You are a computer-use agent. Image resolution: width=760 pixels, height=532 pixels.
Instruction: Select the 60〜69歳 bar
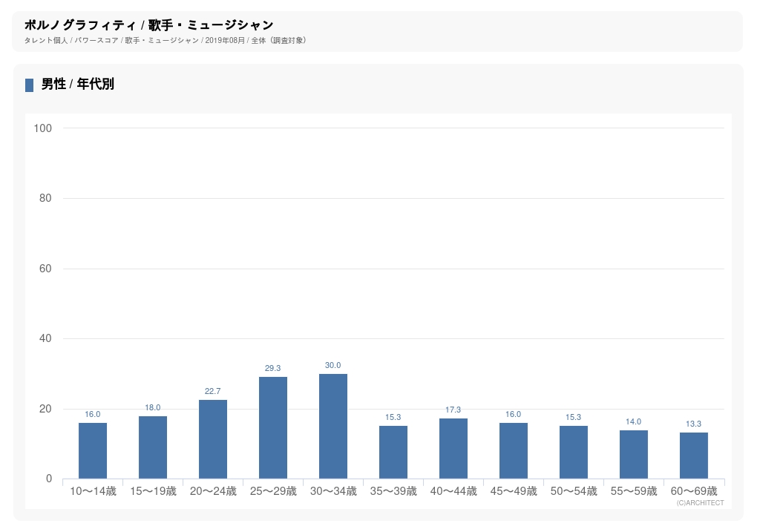694,456
